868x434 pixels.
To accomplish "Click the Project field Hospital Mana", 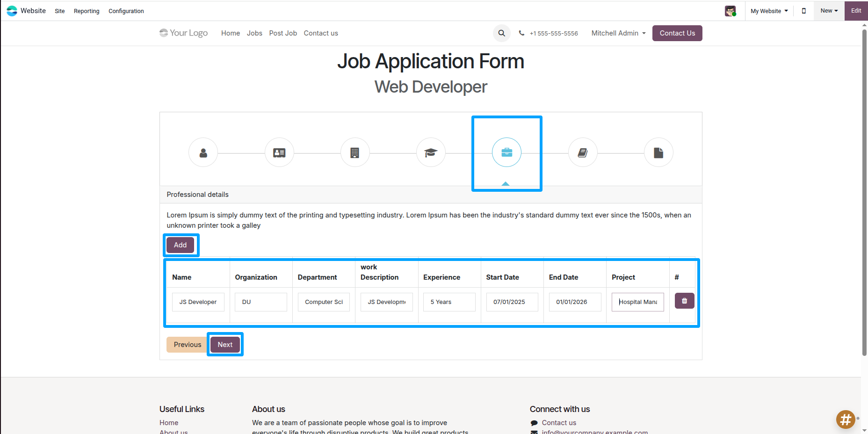I will coord(638,302).
